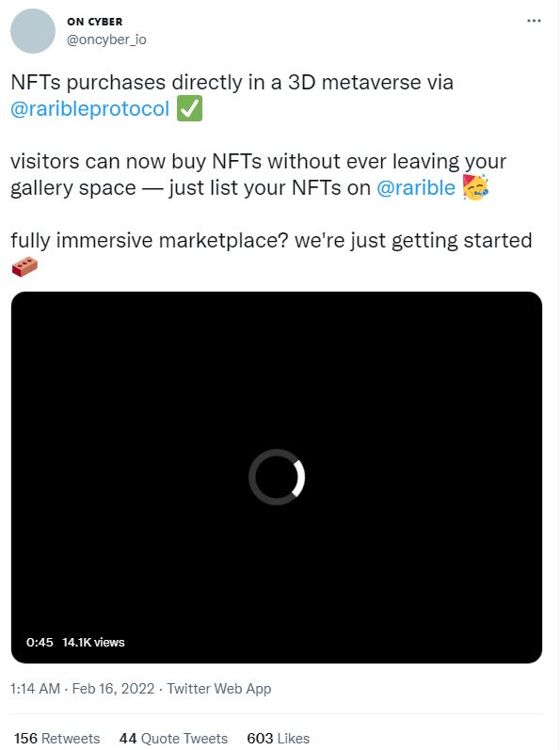Click the party face emoji
This screenshot has height=750, width=560.
click(475, 187)
